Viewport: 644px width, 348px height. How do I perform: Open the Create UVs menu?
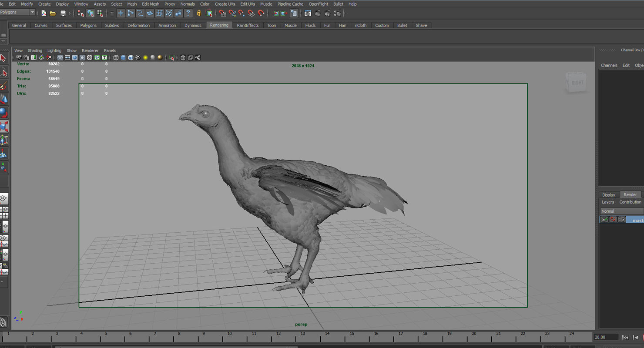tap(225, 4)
